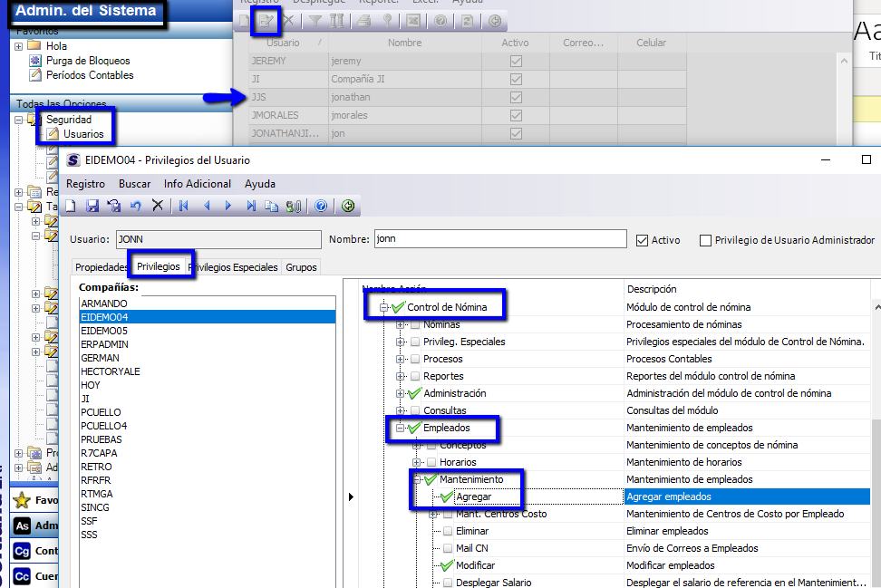Click the Cg module icon in the sidebar

click(x=22, y=551)
